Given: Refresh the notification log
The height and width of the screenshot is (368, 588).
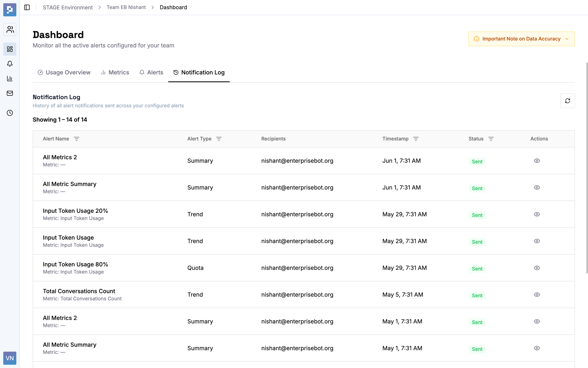Looking at the screenshot, I should click(567, 101).
